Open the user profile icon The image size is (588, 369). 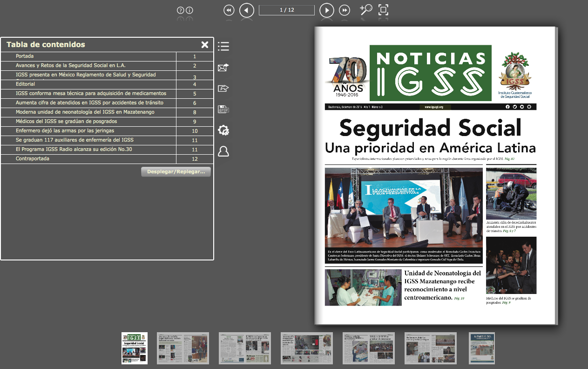(x=223, y=151)
